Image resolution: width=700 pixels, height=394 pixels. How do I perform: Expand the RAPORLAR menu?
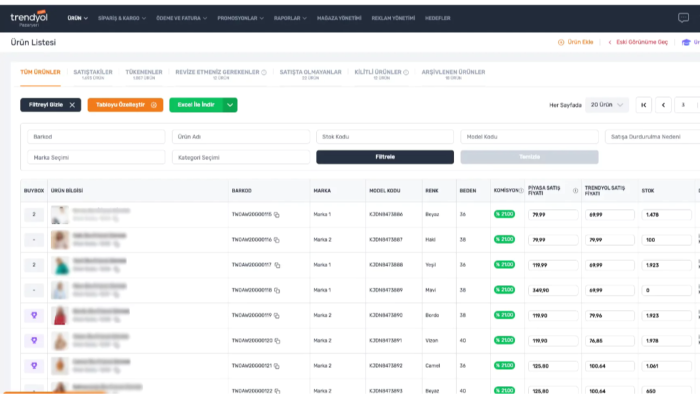[x=290, y=18]
